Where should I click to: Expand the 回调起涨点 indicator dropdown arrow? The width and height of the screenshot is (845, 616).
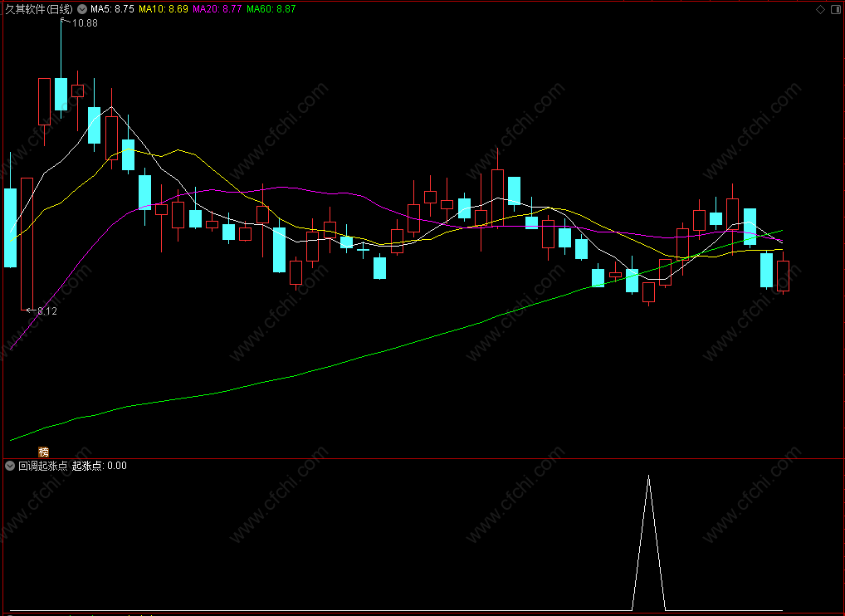(x=10, y=466)
